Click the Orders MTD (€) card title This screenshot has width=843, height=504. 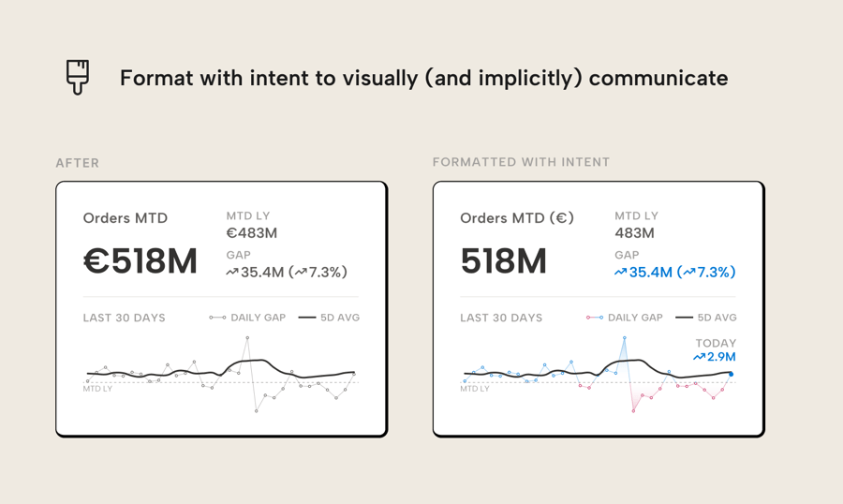pos(517,218)
